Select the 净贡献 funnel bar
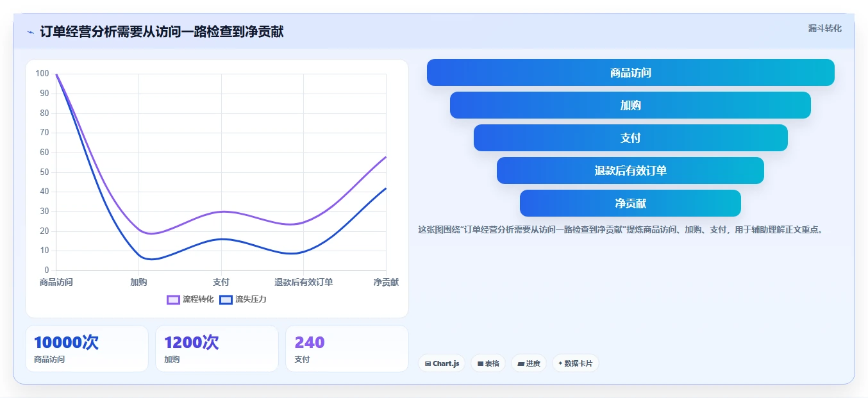868x398 pixels. (x=631, y=203)
